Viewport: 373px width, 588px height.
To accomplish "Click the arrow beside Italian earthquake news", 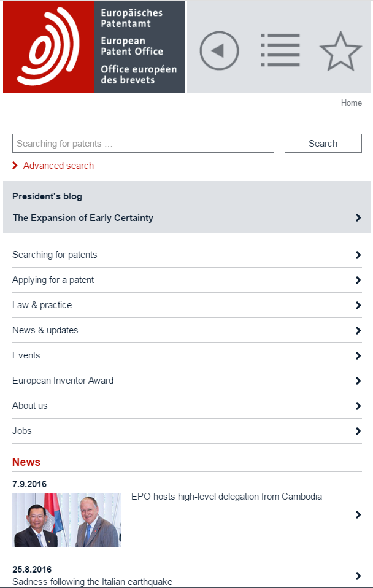I will coord(358,576).
